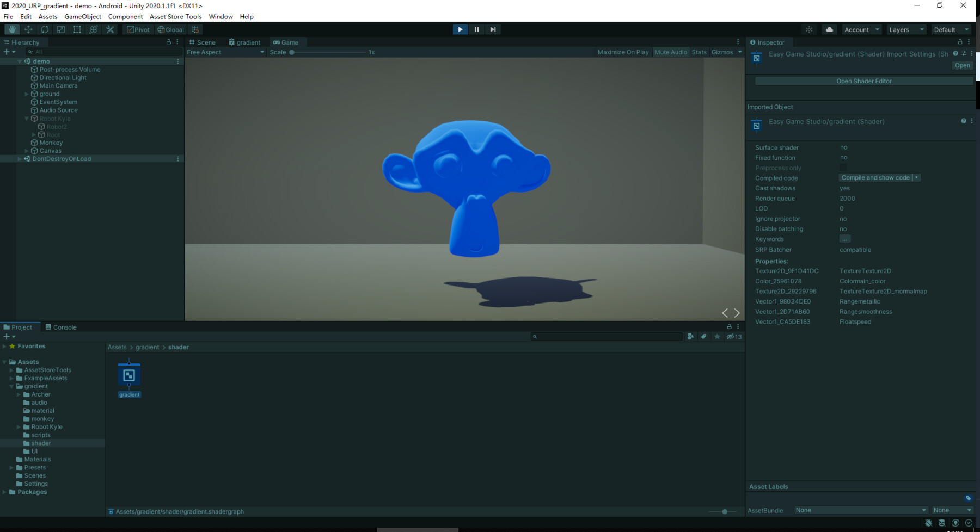This screenshot has width=980, height=532.
Task: Open collab lighting settings sun icon
Action: point(809,29)
